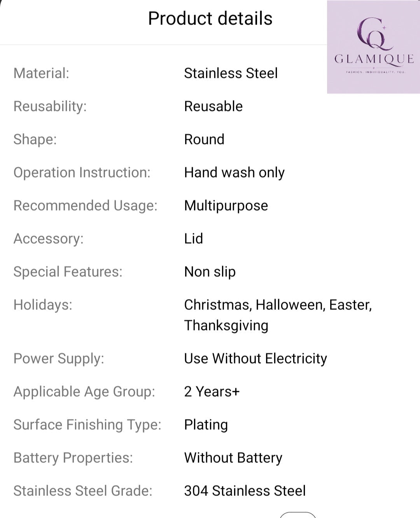The height and width of the screenshot is (518, 420).
Task: Click the Plating finishing type value
Action: click(x=206, y=425)
